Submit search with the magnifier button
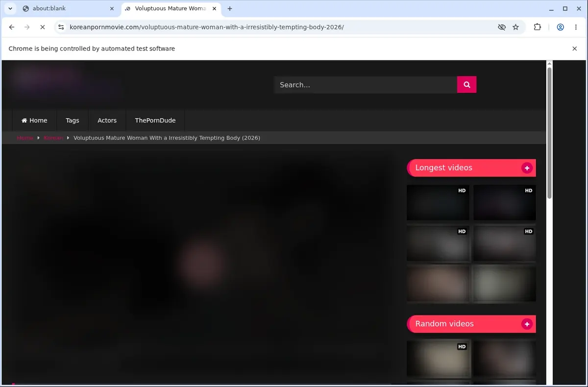This screenshot has width=588, height=387. point(467,85)
